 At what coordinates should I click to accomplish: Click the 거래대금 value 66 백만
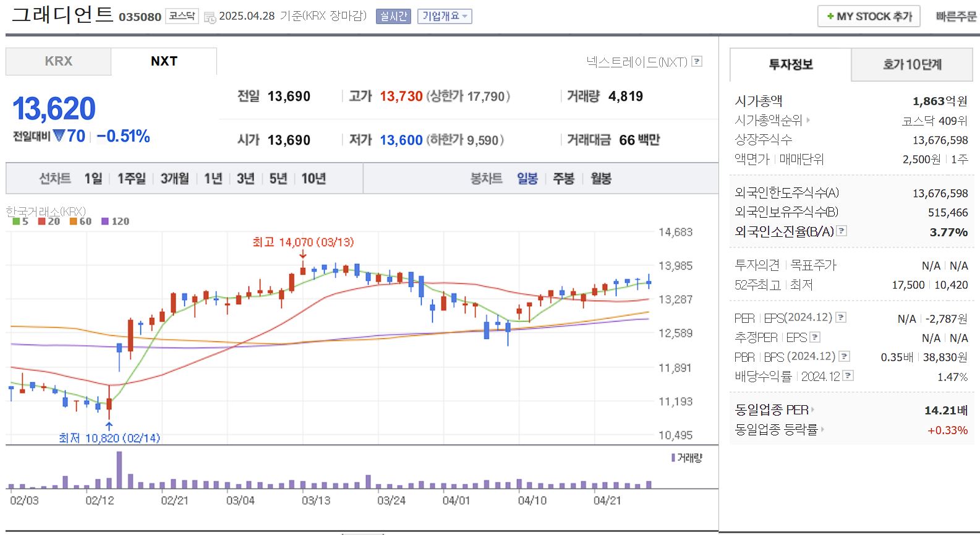click(639, 140)
